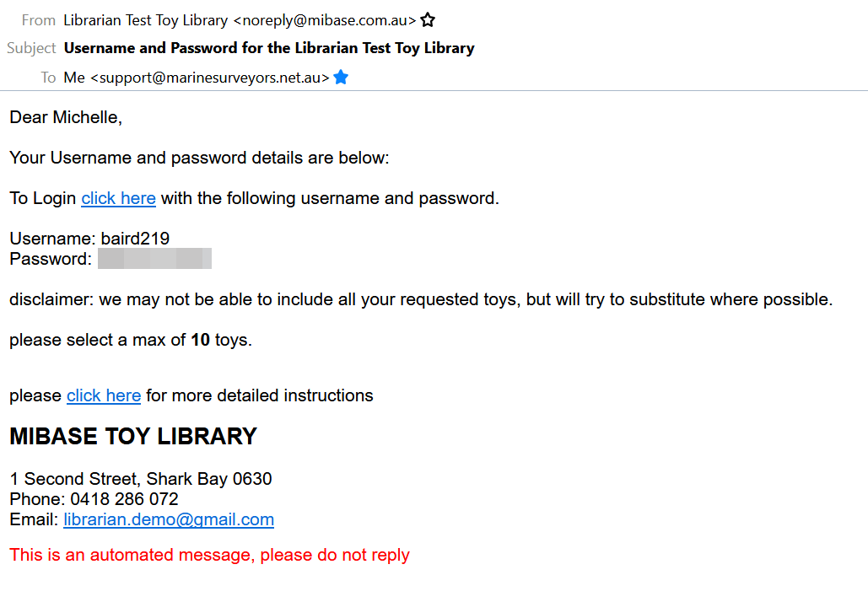This screenshot has height=602, width=868.
Task: Click the blurred password value
Action: [x=154, y=259]
